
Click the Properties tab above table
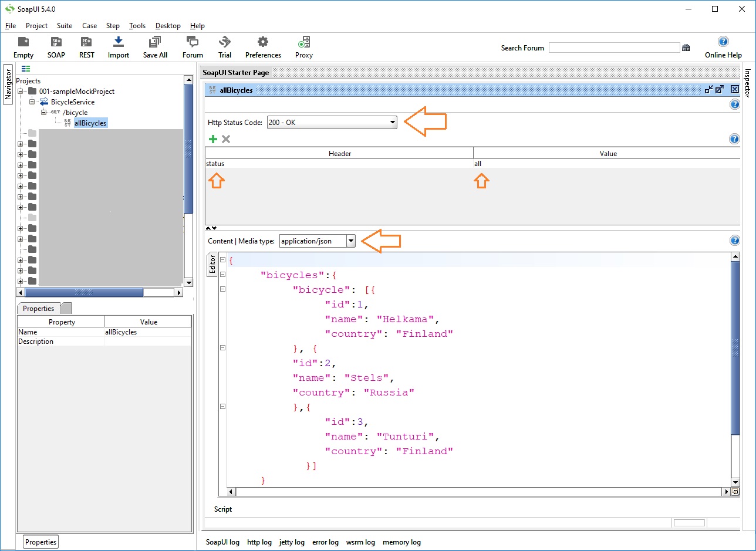[38, 309]
